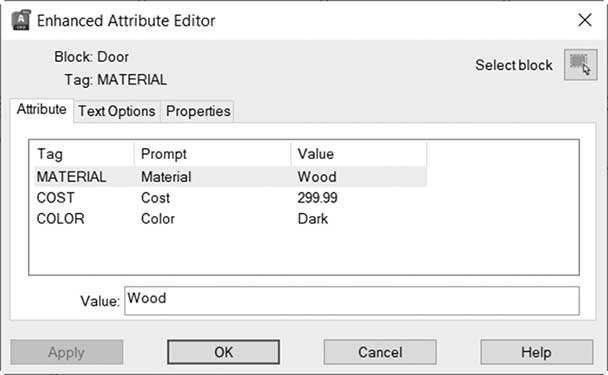The image size is (608, 375).
Task: Click into the Value input field
Action: click(352, 301)
